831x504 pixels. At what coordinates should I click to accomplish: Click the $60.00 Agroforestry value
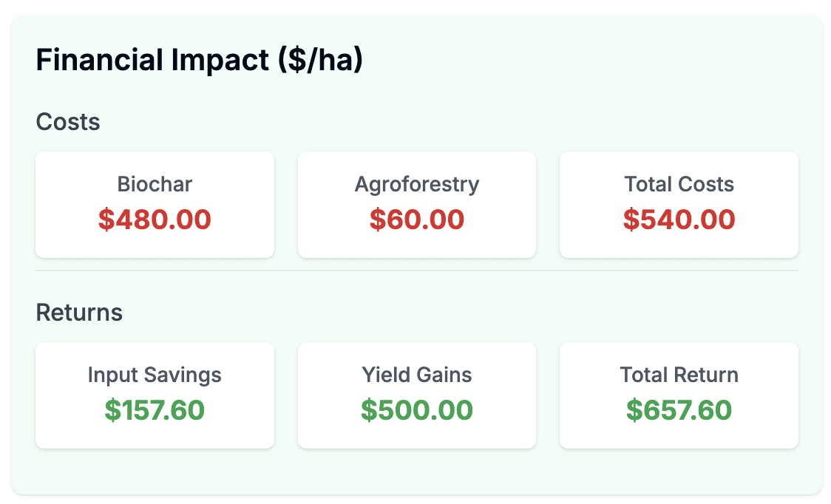click(x=416, y=219)
